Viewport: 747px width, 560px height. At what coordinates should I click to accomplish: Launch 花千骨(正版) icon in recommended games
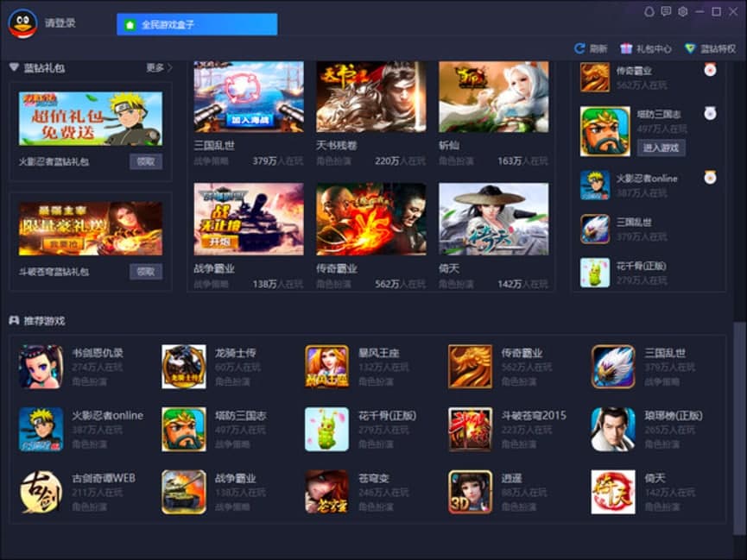326,429
